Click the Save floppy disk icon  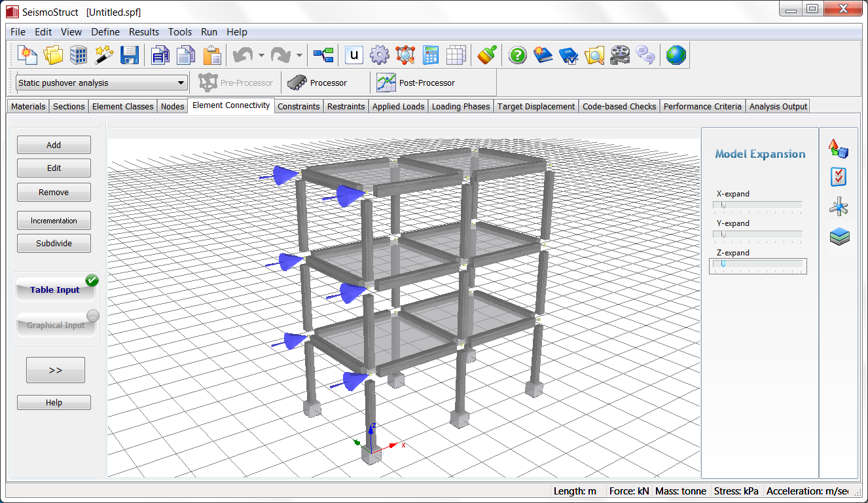click(x=129, y=56)
